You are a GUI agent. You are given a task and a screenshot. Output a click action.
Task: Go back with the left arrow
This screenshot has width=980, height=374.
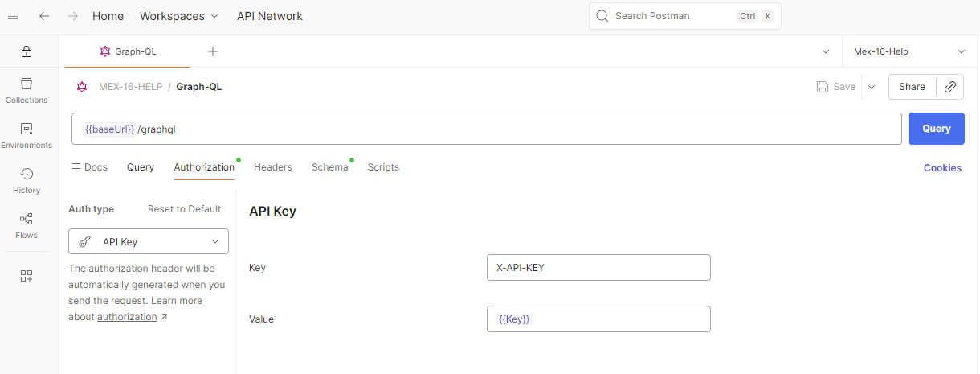pos(44,16)
